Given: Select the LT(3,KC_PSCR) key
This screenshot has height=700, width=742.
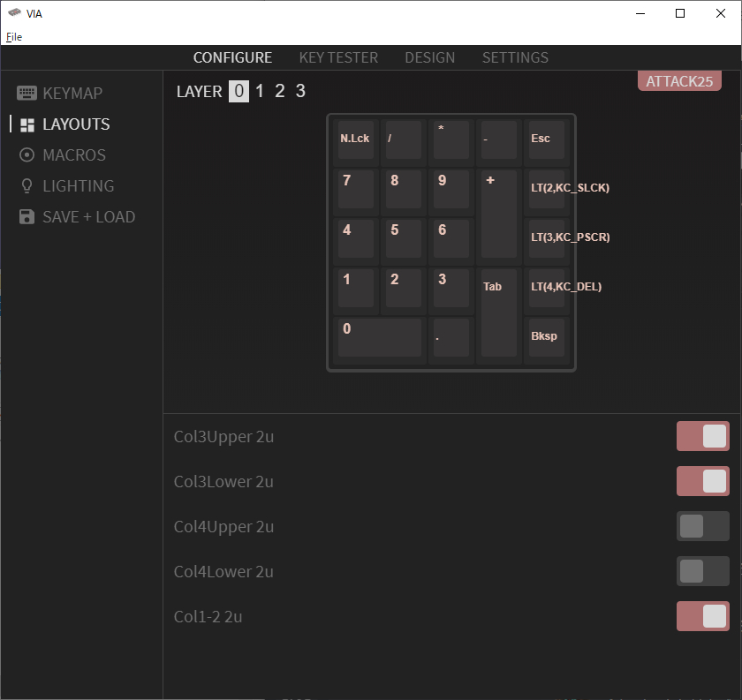Looking at the screenshot, I should click(547, 239).
